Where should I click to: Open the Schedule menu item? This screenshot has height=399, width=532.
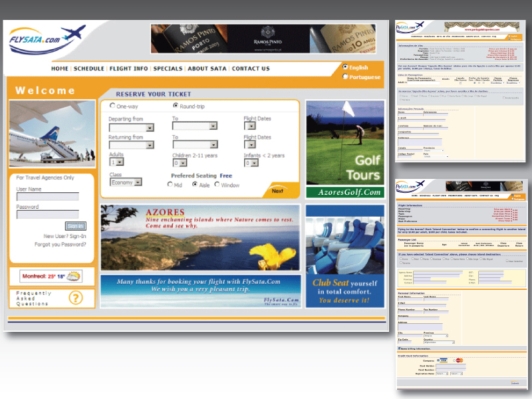tap(88, 68)
